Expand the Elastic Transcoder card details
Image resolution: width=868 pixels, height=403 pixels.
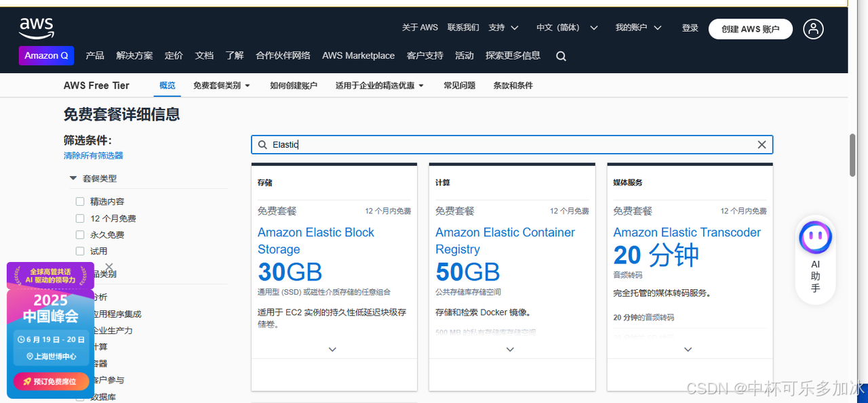coord(688,349)
